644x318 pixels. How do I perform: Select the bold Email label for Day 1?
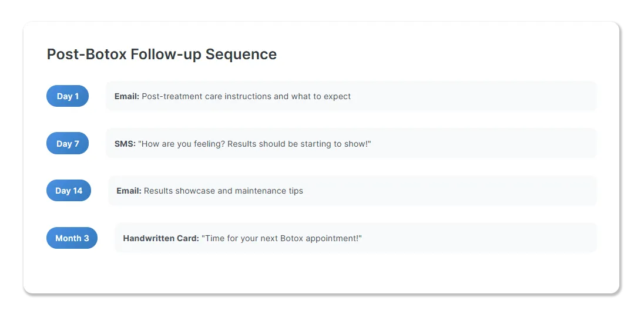point(127,96)
